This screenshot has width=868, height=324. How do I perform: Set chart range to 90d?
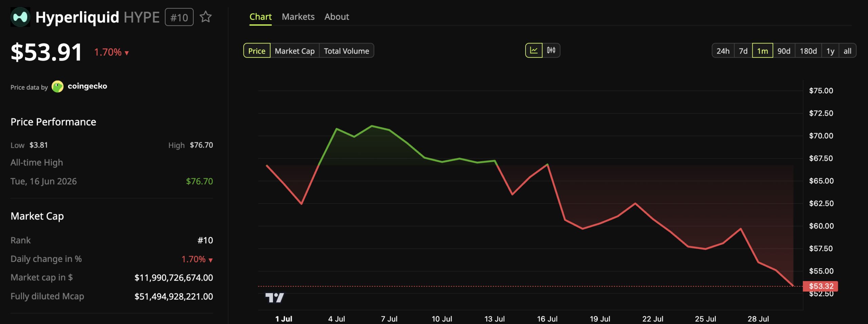784,51
